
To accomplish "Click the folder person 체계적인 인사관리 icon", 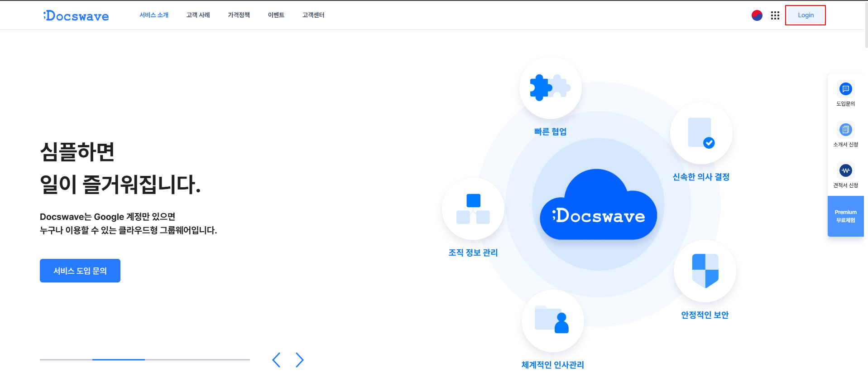I will (552, 321).
